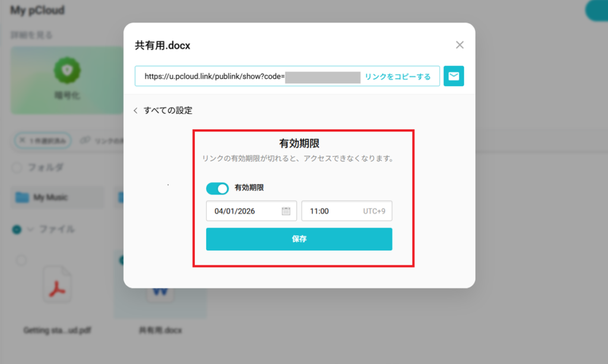
Task: Disable the 有効期限 toggle switch
Action: (x=217, y=188)
